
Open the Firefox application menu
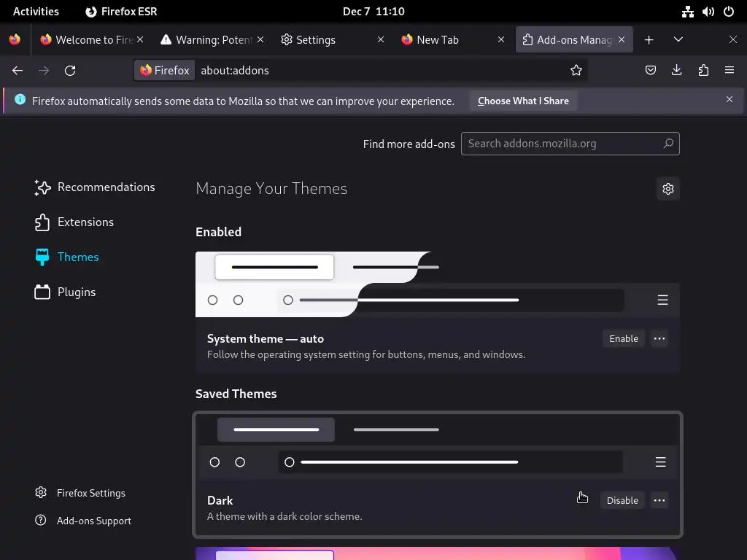point(729,71)
